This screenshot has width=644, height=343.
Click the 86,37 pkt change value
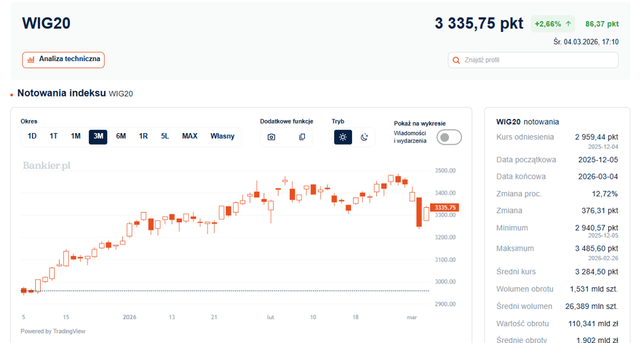coord(602,24)
